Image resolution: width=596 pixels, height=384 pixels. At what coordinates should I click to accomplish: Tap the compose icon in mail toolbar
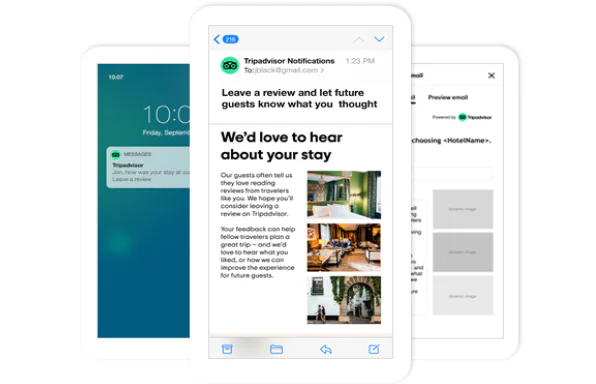[x=374, y=349]
